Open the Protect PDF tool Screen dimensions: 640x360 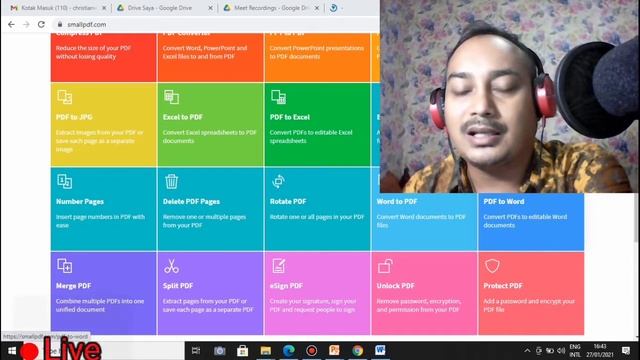pyautogui.click(x=531, y=293)
